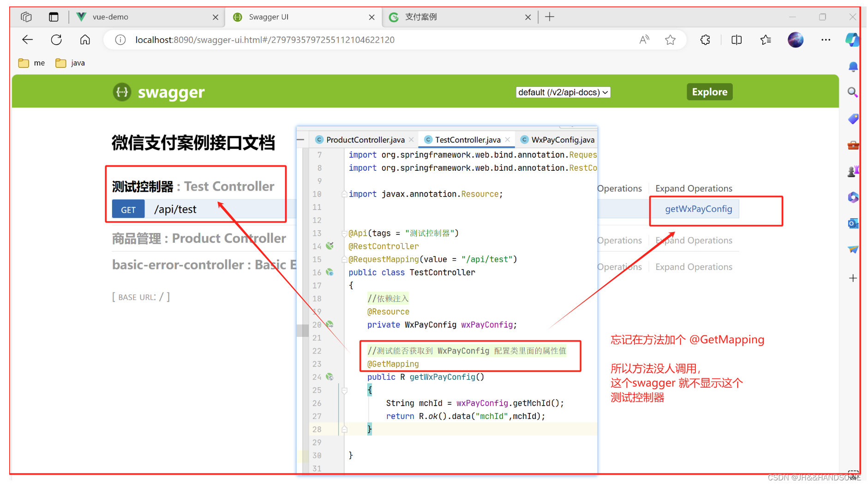Open the paper plane Drop icon in sidebar
The image size is (868, 485).
tap(853, 250)
